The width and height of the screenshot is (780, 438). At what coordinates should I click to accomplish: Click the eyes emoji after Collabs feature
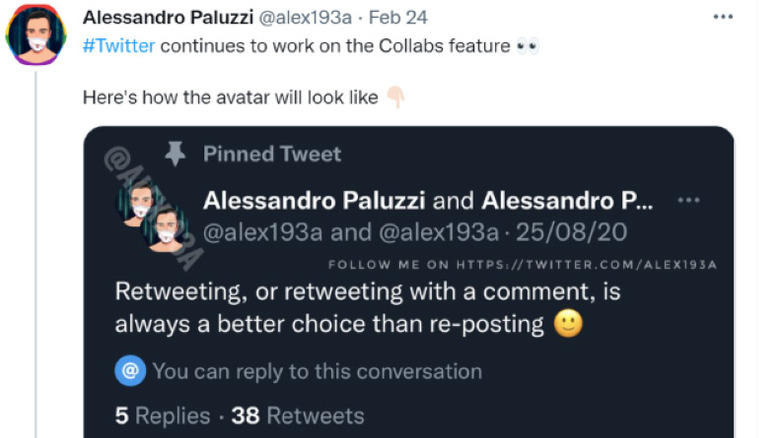coord(528,46)
